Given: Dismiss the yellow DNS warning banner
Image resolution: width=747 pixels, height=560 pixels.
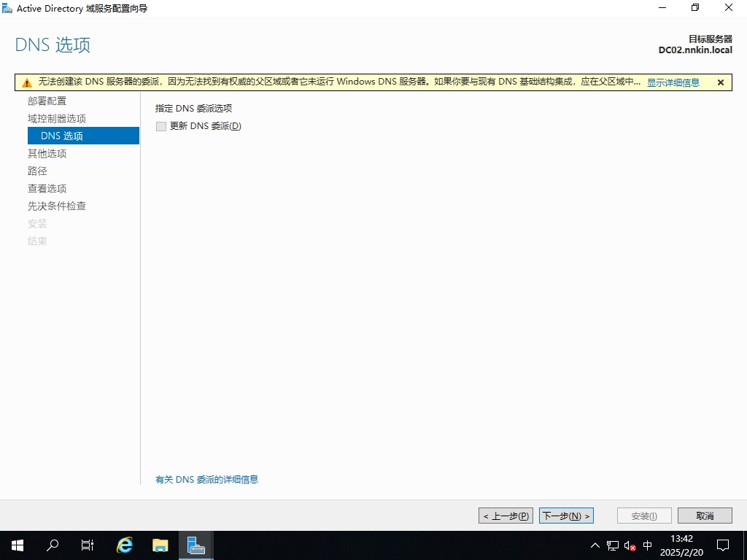Looking at the screenshot, I should click(721, 82).
